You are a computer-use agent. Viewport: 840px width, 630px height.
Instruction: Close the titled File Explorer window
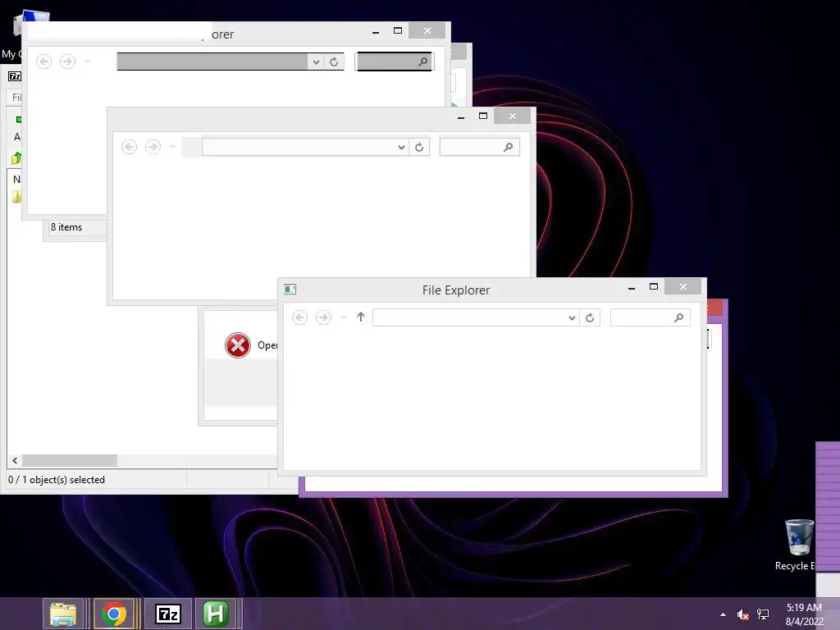[x=683, y=286]
